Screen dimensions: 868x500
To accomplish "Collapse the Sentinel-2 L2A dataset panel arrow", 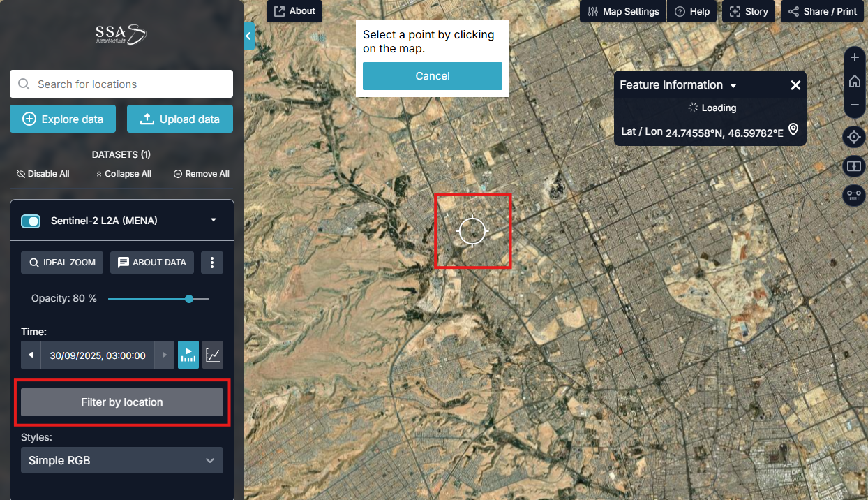I will (x=214, y=221).
